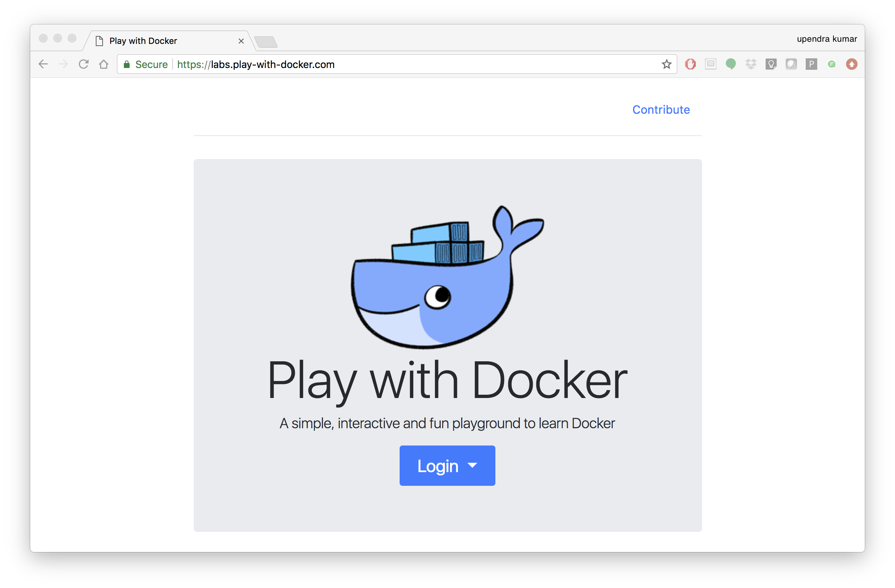The width and height of the screenshot is (895, 588).
Task: Go back using the browser back arrow
Action: point(43,64)
